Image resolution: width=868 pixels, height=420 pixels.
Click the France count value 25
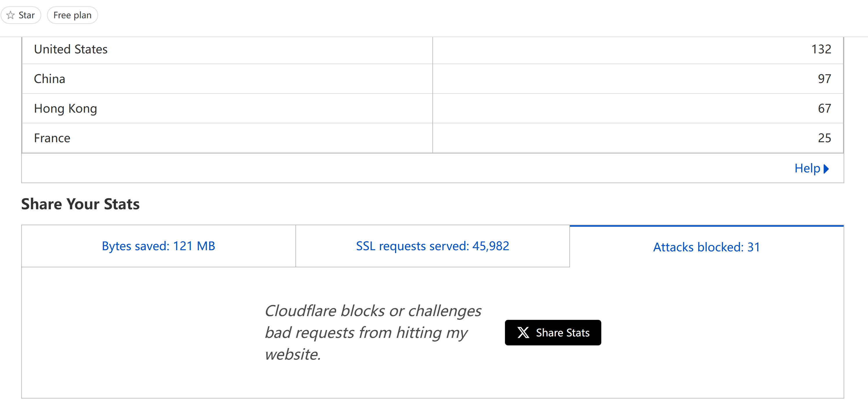point(824,138)
